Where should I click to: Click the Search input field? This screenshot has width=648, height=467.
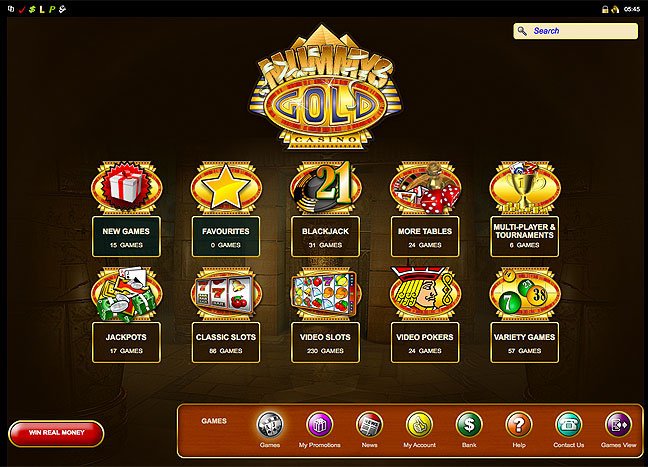(575, 31)
